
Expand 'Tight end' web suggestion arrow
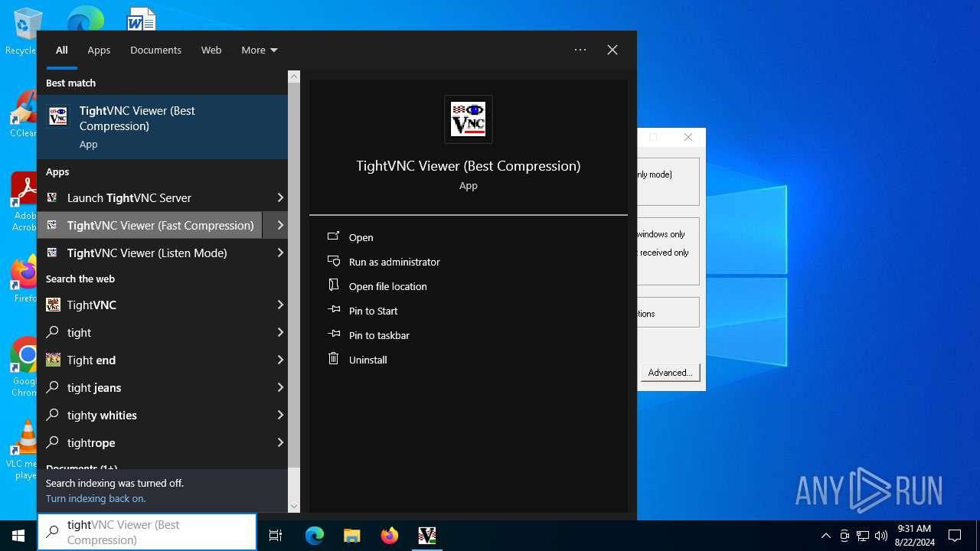point(280,360)
